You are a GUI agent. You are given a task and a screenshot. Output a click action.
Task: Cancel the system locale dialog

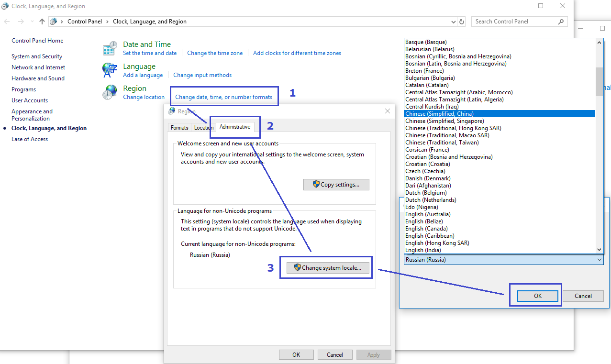coord(583,296)
